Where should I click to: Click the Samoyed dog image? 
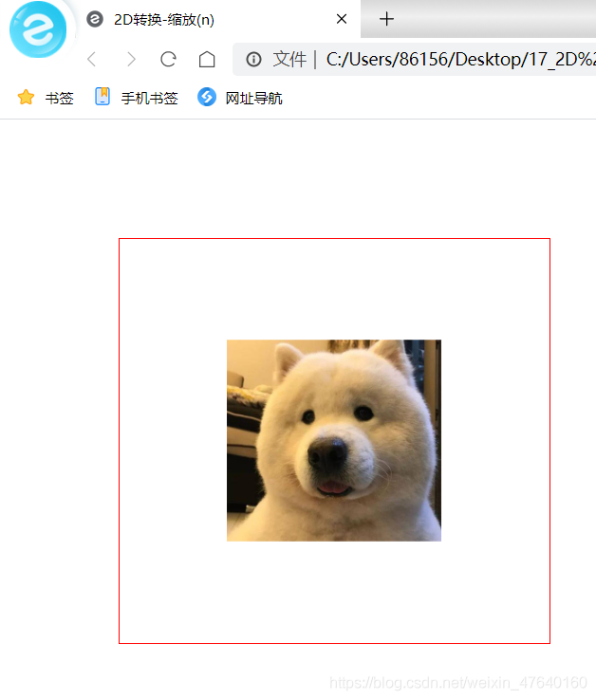[x=334, y=440]
